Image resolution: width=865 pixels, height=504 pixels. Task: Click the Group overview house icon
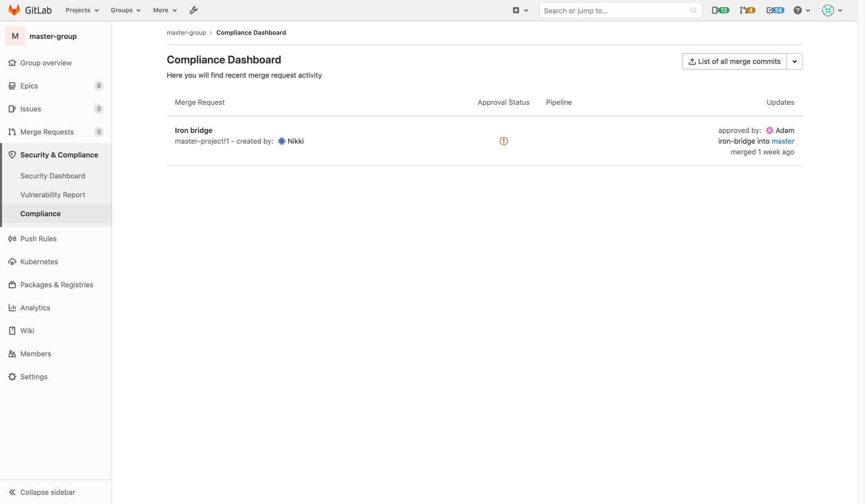pyautogui.click(x=12, y=63)
